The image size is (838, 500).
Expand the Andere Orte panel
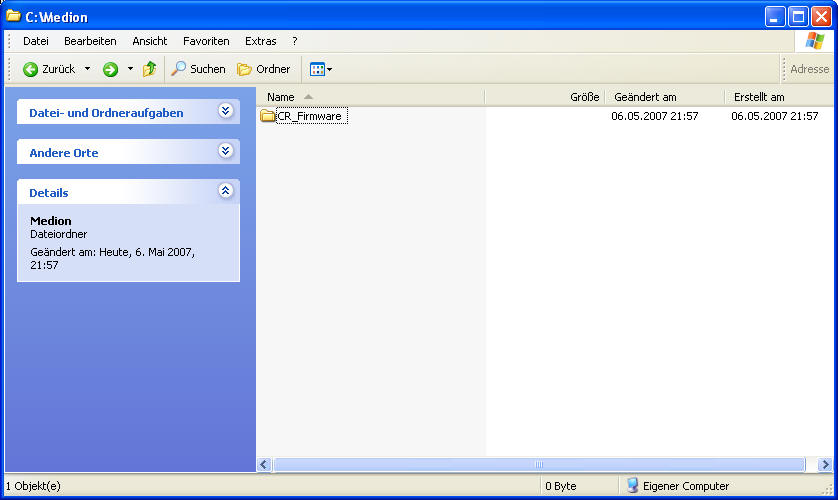point(226,151)
